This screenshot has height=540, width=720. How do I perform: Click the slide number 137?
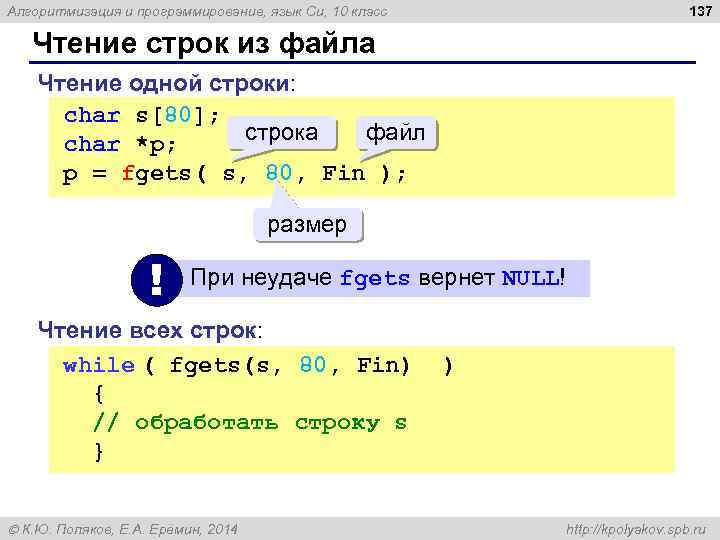click(701, 11)
